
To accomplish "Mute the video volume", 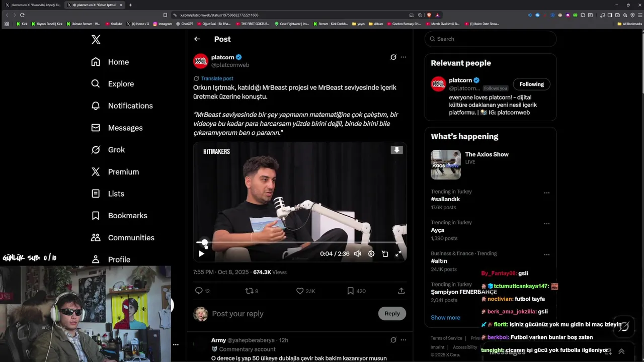I will (357, 254).
